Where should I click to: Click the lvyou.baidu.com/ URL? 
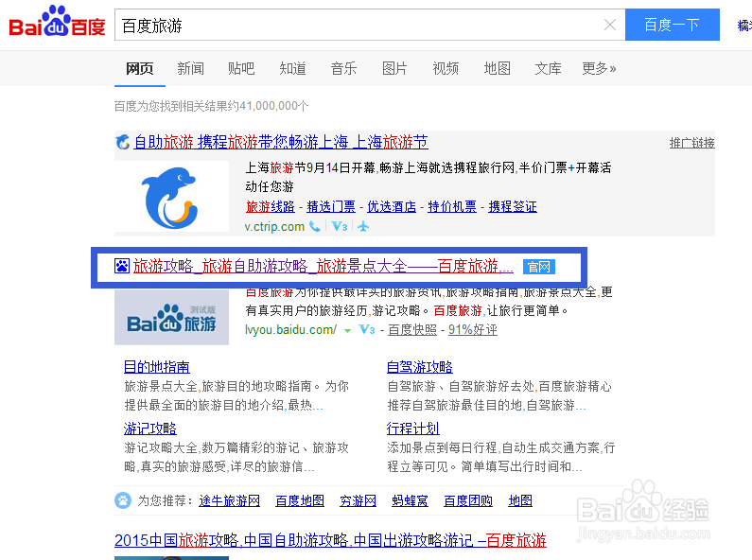click(x=290, y=330)
